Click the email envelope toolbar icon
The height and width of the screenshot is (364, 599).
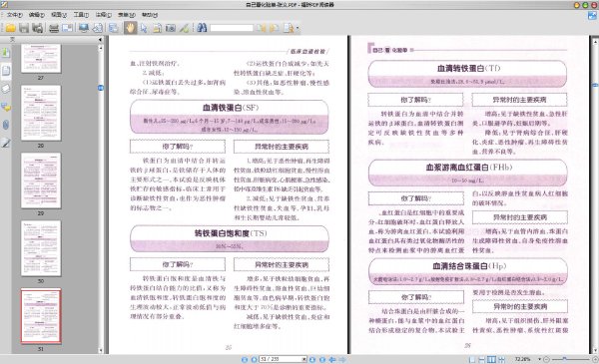pyautogui.click(x=67, y=28)
